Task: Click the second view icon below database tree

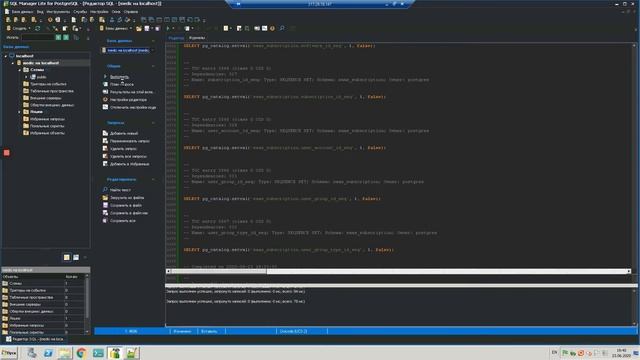Action: pyautogui.click(x=76, y=257)
